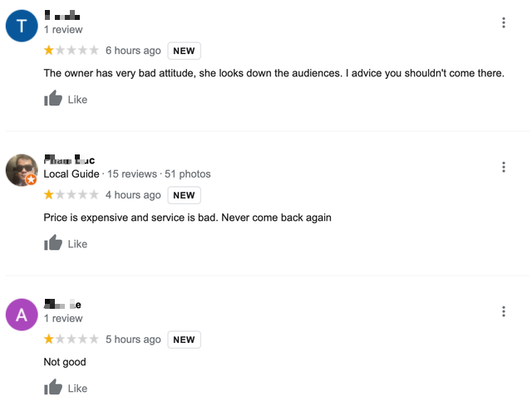This screenshot has width=532, height=401.
Task: Click the "4 hours ago" timestamp
Action: tap(133, 195)
